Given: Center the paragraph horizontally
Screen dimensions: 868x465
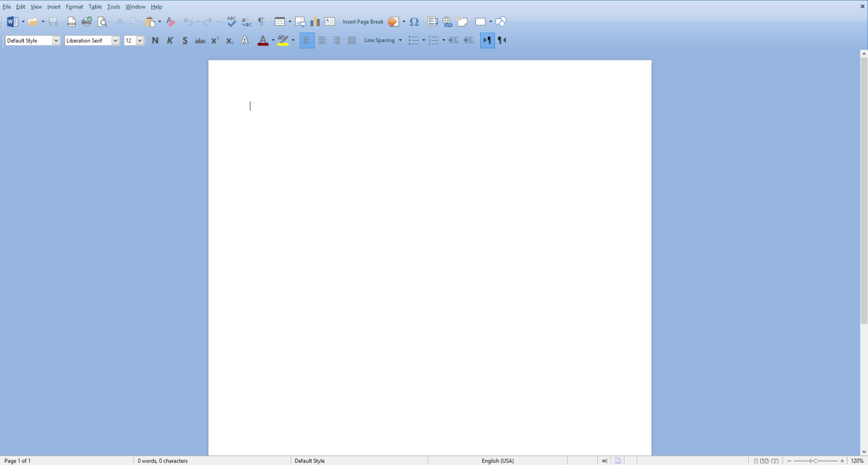Looking at the screenshot, I should point(322,41).
